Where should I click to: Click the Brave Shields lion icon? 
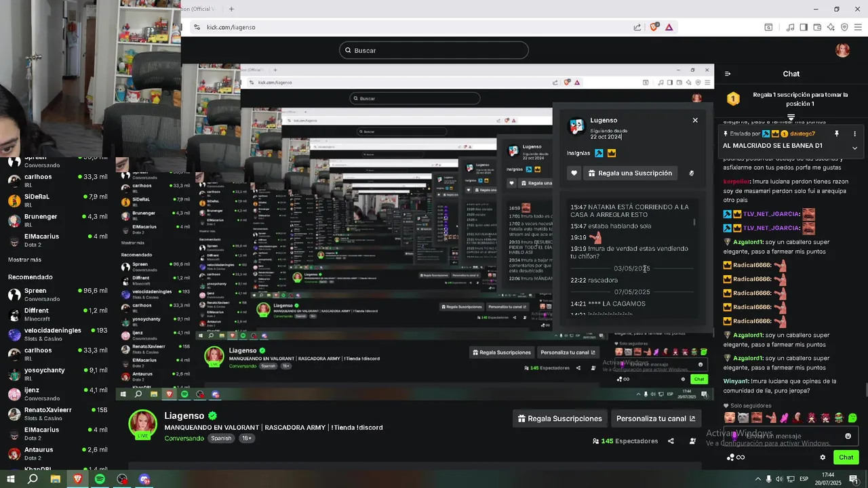pyautogui.click(x=654, y=27)
